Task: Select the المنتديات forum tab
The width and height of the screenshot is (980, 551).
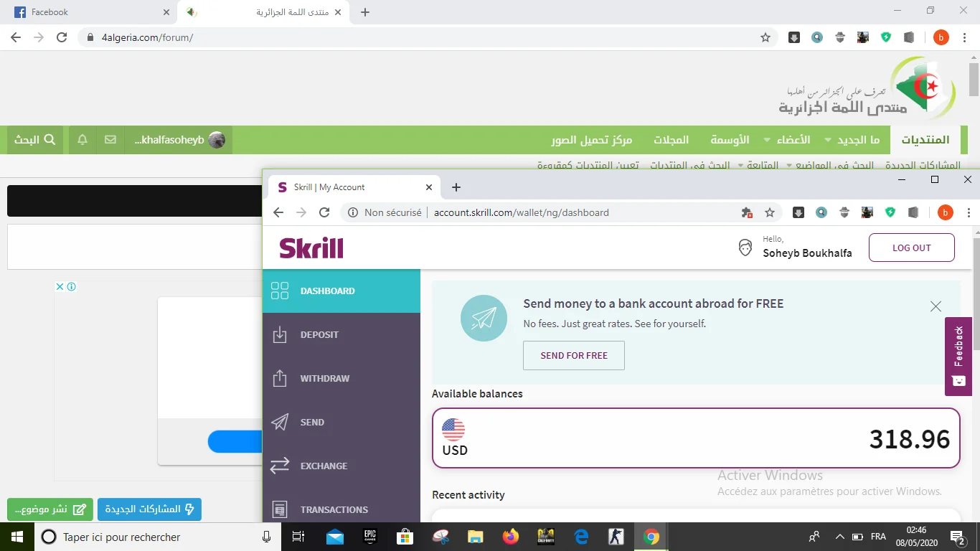Action: (925, 140)
